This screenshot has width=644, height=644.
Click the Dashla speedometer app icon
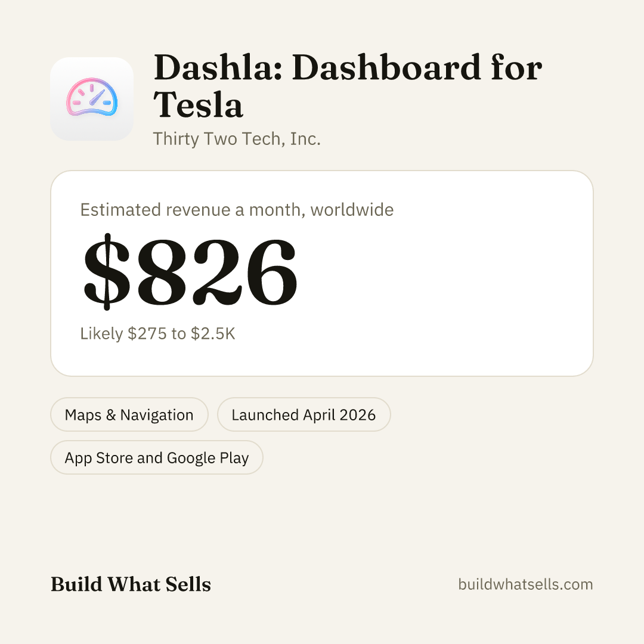pyautogui.click(x=92, y=99)
